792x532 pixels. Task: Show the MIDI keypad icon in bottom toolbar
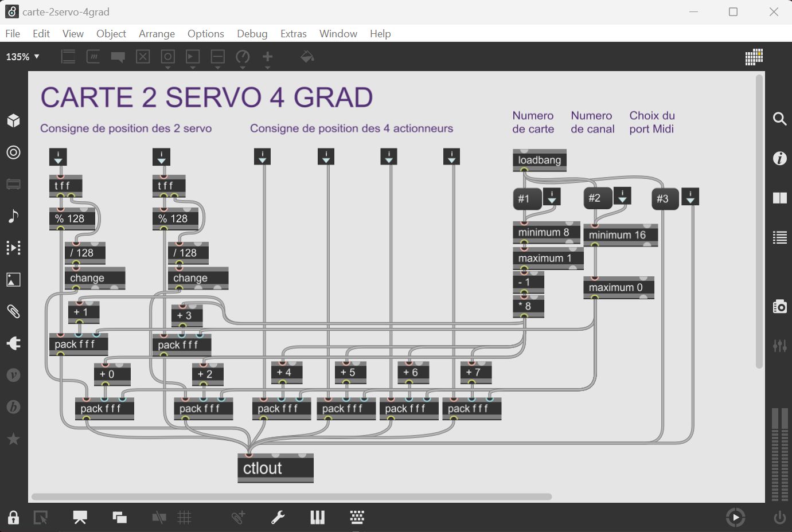click(x=357, y=518)
